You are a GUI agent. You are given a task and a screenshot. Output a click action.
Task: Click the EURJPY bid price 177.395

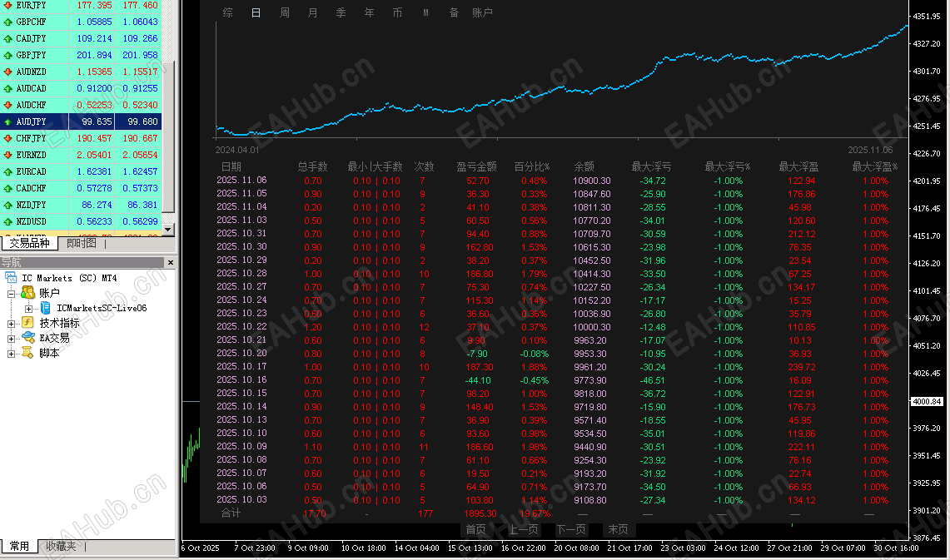click(x=95, y=5)
